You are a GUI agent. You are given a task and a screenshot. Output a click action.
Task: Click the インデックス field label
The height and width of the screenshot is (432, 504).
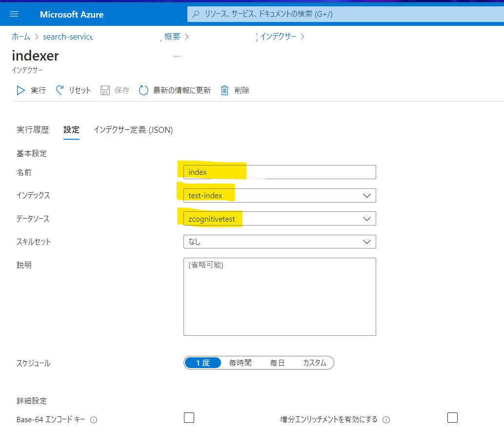click(33, 195)
